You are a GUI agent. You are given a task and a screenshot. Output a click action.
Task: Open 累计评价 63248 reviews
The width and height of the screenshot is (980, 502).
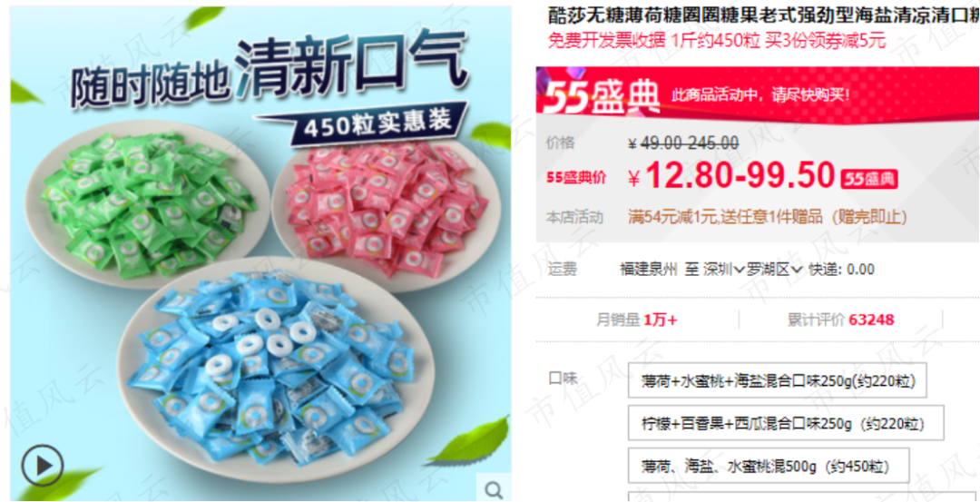click(x=840, y=320)
